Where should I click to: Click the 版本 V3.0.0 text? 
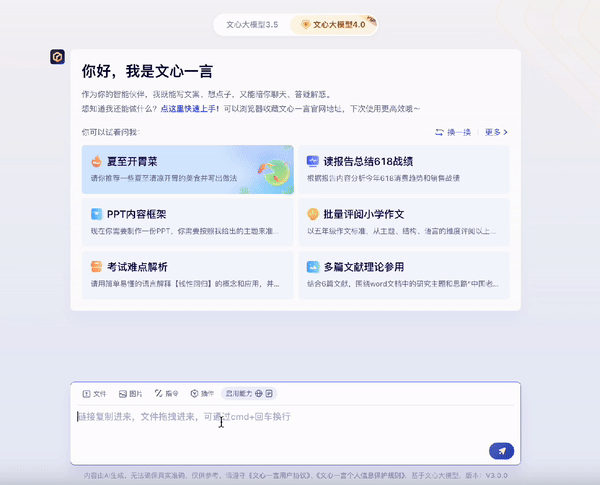(486, 475)
